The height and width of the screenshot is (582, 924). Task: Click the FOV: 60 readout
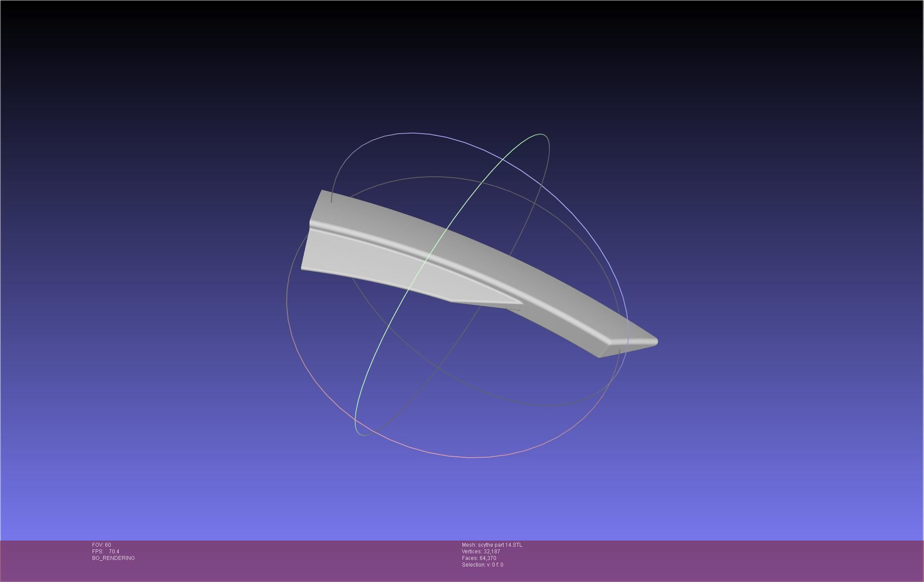(101, 545)
